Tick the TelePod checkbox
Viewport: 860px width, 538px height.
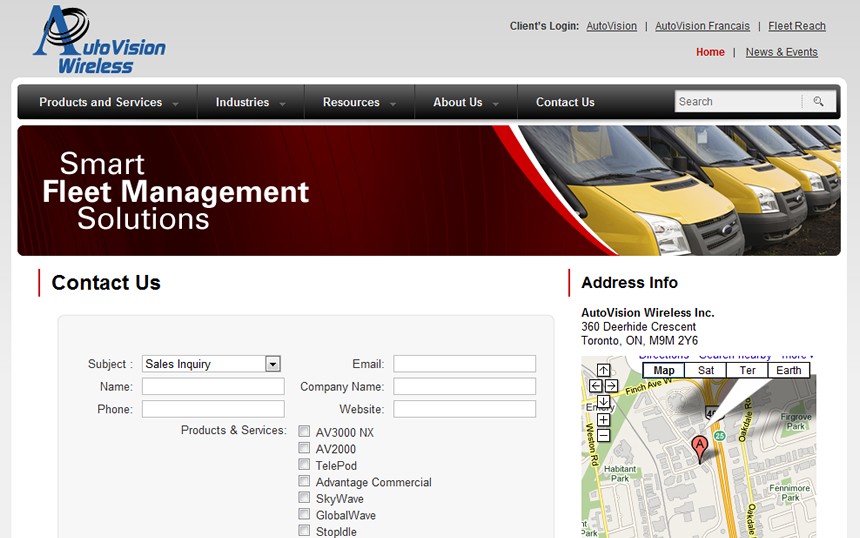point(304,464)
